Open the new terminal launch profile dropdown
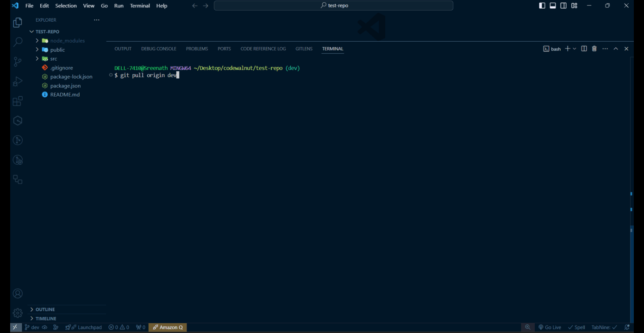Image resolution: width=644 pixels, height=333 pixels. click(575, 49)
